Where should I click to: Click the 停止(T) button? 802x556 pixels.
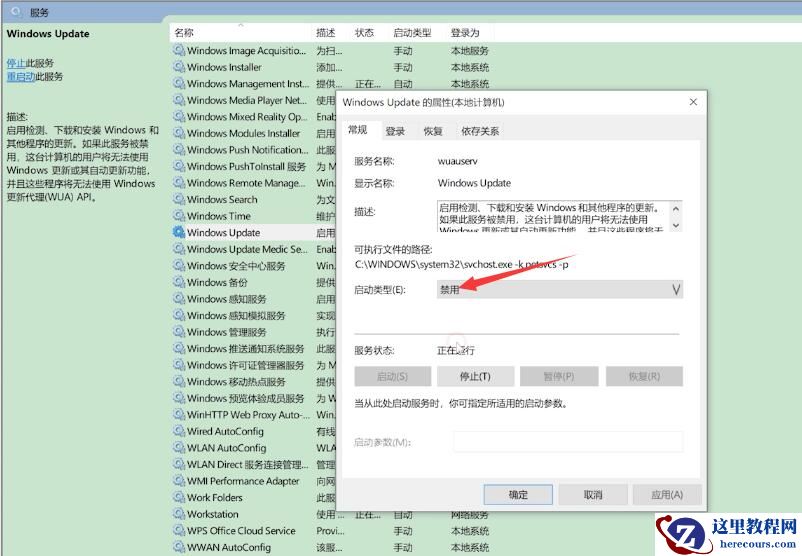[x=475, y=376]
